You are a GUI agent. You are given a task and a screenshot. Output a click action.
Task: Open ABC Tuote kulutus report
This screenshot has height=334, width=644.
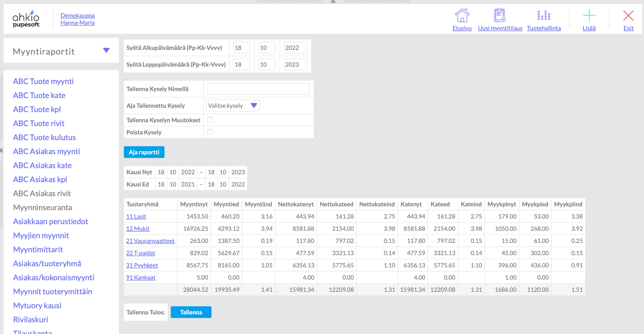coord(44,137)
